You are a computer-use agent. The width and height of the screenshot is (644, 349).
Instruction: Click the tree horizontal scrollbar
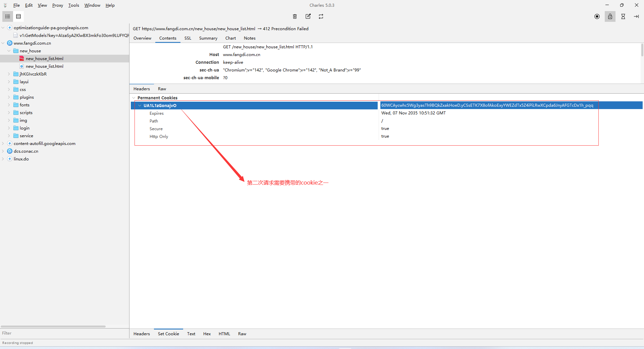53,327
